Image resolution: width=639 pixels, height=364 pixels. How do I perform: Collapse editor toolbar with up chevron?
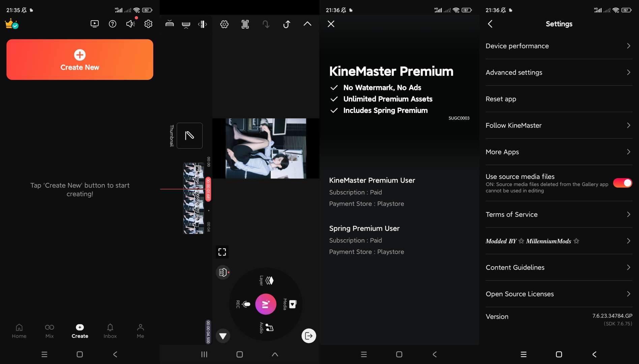point(307,24)
